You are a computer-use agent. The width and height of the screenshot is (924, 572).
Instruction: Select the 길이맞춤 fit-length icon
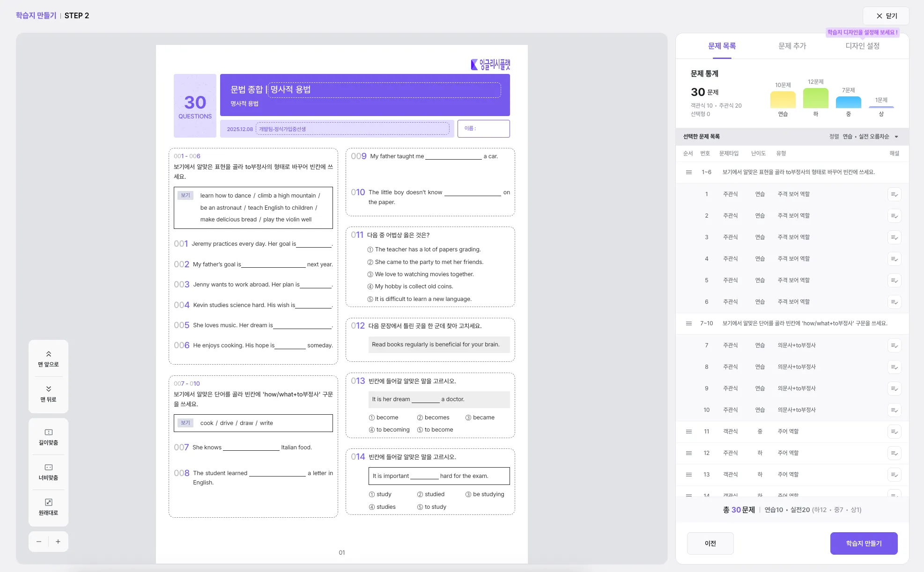tap(48, 432)
